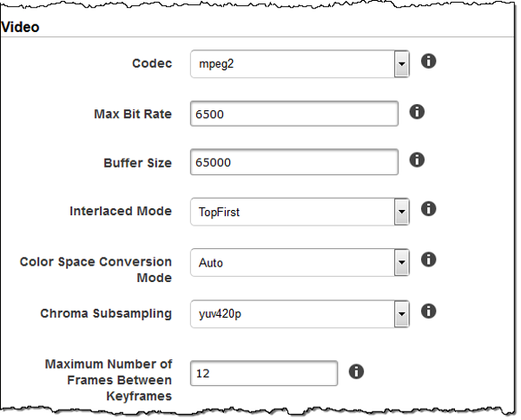This screenshot has height=420, width=521.
Task: Expand the Interlaced Mode TopFirst dropdown
Action: click(300, 212)
